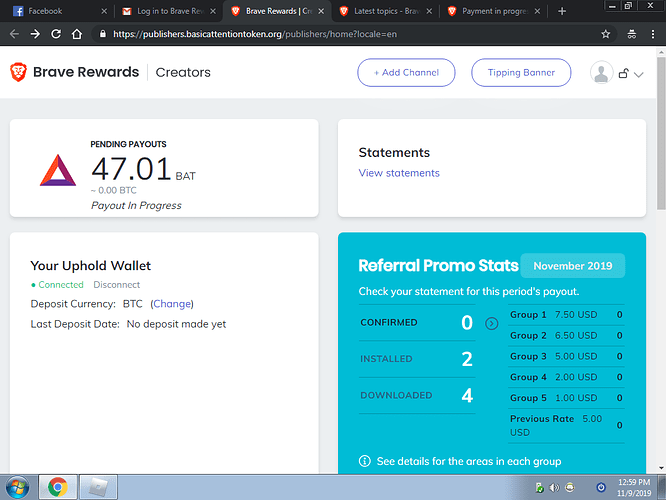Viewport: 666px width, 500px height.
Task: Reload the page
Action: [56, 34]
